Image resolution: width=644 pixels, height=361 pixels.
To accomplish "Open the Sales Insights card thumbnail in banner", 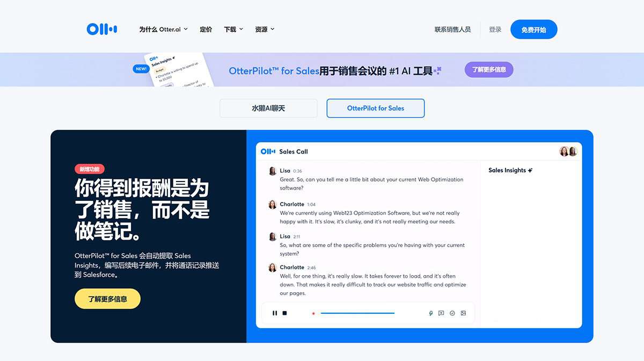I will pos(180,69).
